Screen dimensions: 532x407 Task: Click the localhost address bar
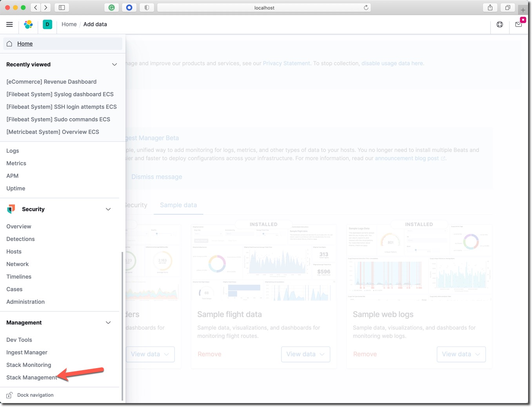(264, 7)
